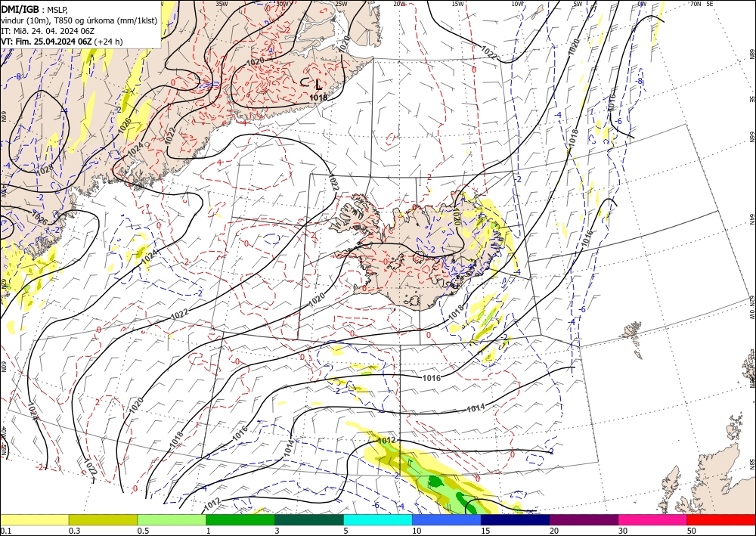The height and width of the screenshot is (536, 756).
Task: Click the '10W' longitude label
Action: coord(517,4)
